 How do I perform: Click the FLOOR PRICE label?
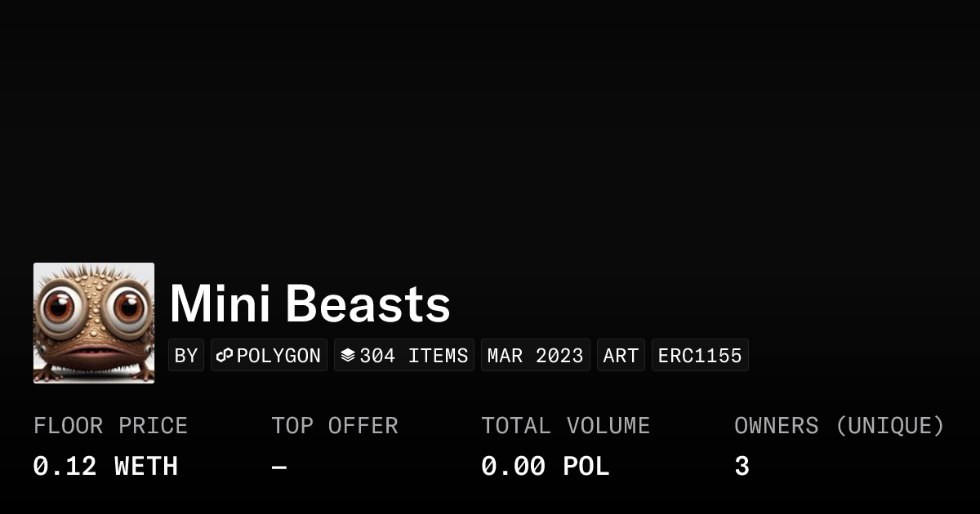[110, 426]
